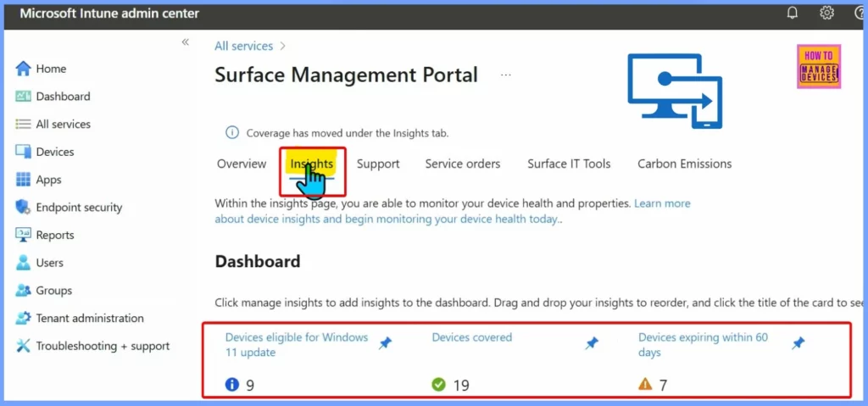The width and height of the screenshot is (868, 406).
Task: Open the Surface IT Tools tab
Action: [569, 164]
